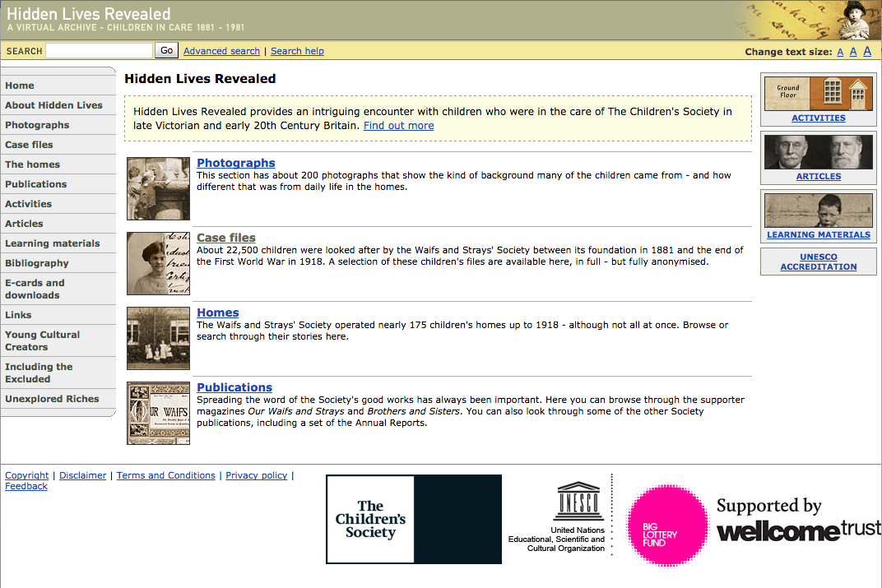Viewport: 882px width, 588px height.
Task: Click the Articles portraits image
Action: point(818,152)
